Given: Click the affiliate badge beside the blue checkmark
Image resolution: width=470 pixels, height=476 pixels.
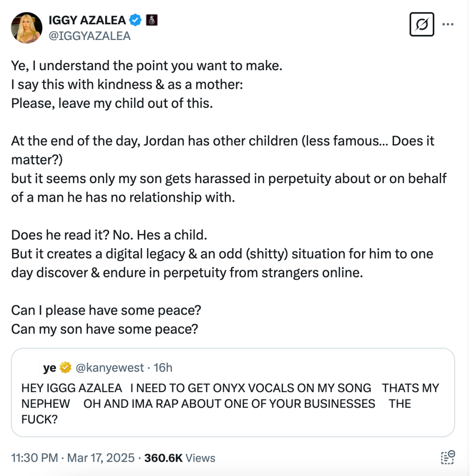Looking at the screenshot, I should pos(152,20).
